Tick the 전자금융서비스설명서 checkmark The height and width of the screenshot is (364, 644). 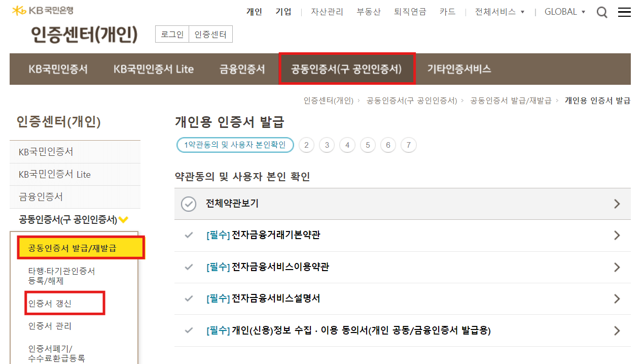coord(189,298)
